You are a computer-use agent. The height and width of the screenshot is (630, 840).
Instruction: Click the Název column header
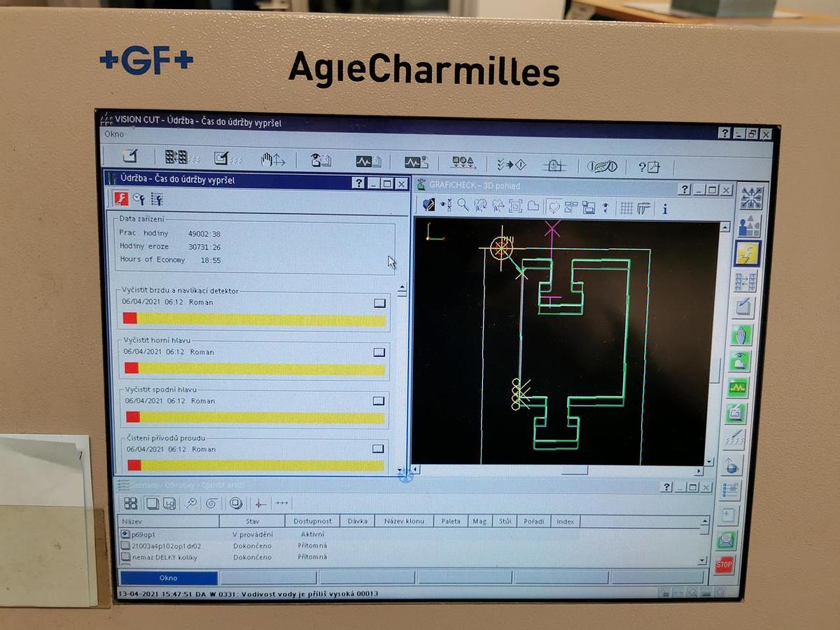(169, 521)
